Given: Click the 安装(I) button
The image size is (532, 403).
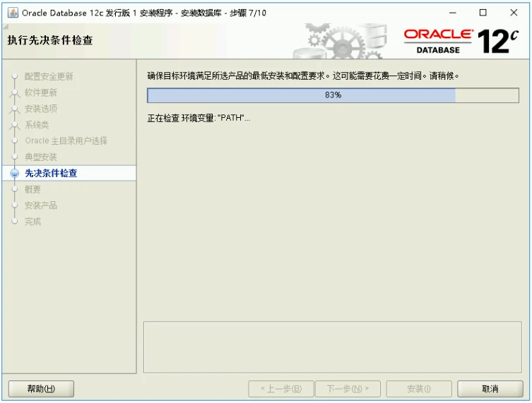Looking at the screenshot, I should coord(419,388).
